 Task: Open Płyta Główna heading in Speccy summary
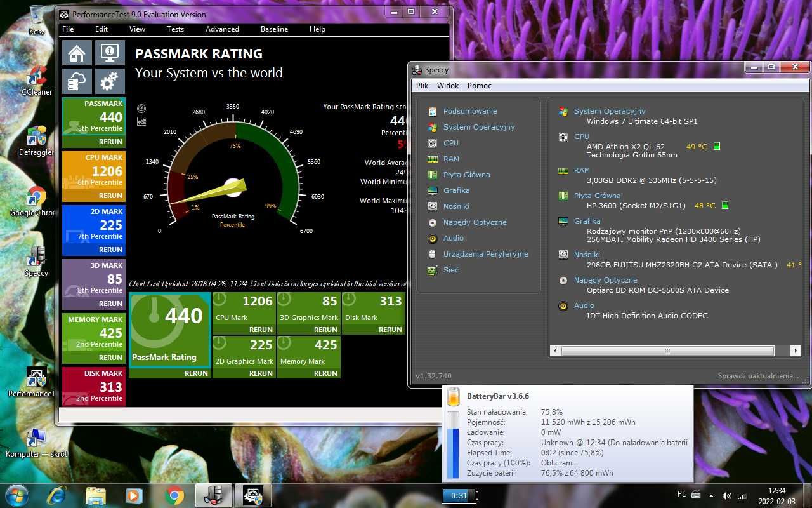597,196
